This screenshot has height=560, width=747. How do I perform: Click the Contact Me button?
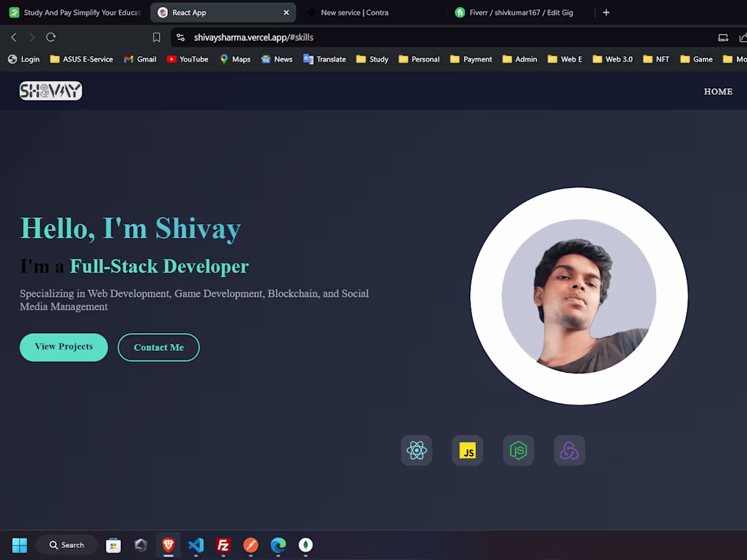(x=158, y=347)
